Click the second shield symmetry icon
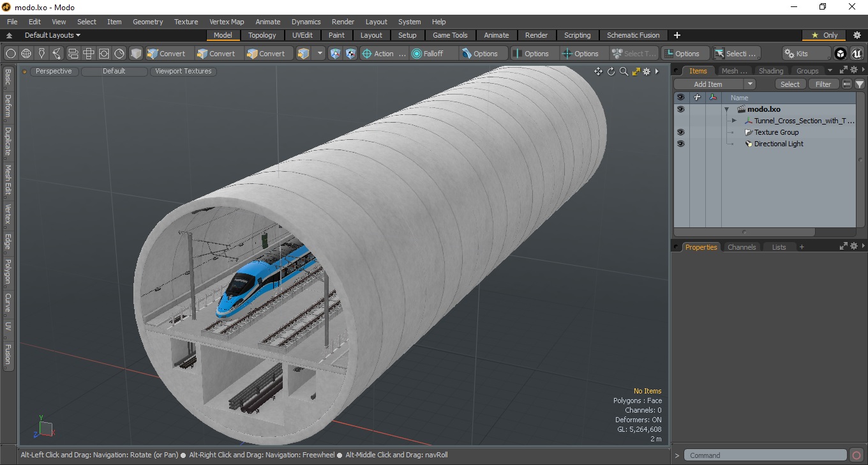Viewport: 868px width, 465px height. 350,54
